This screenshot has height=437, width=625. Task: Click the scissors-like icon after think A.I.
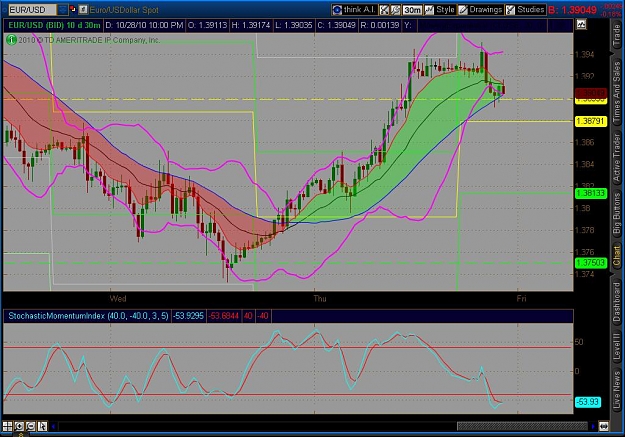click(x=384, y=10)
